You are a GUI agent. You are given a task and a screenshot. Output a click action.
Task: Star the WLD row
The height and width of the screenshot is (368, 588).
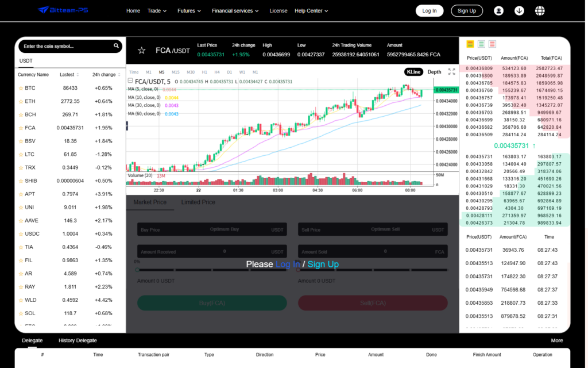click(21, 300)
